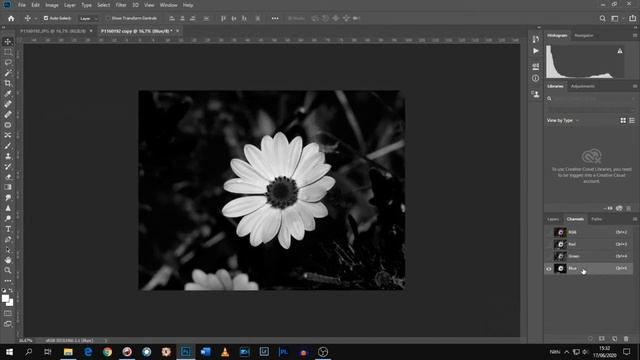This screenshot has width=640, height=360.
Task: Select the Red channel row
Action: tap(588, 244)
